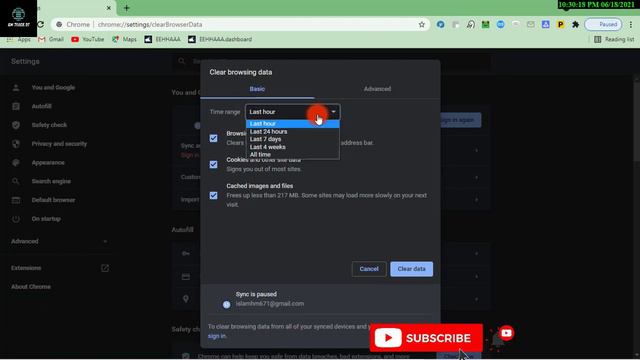Open Default browser settings
The height and width of the screenshot is (360, 640).
click(x=53, y=200)
